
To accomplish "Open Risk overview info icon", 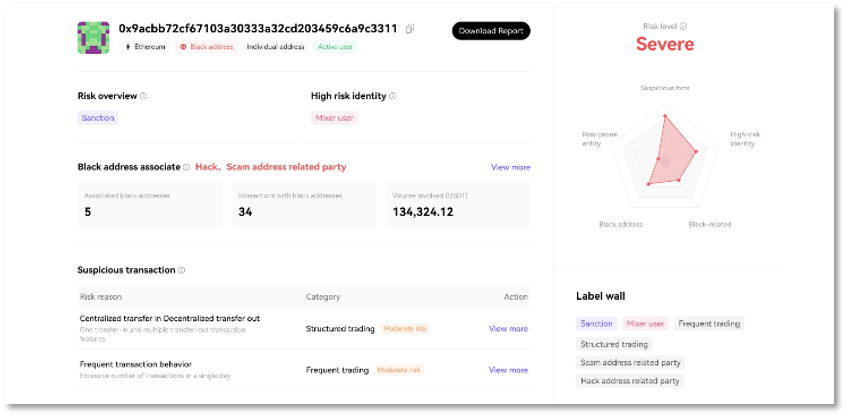I will 143,96.
